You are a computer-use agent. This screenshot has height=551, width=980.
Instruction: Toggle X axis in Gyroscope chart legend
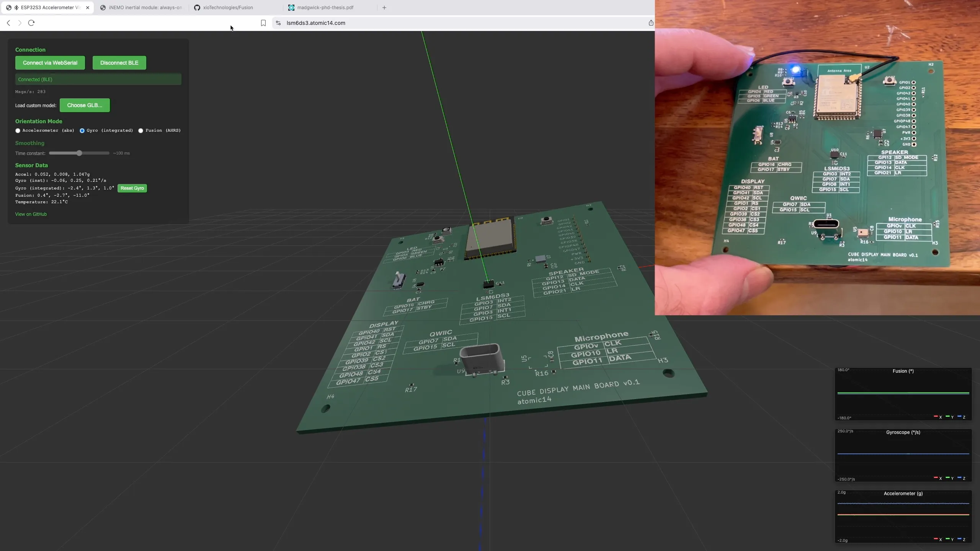click(937, 478)
